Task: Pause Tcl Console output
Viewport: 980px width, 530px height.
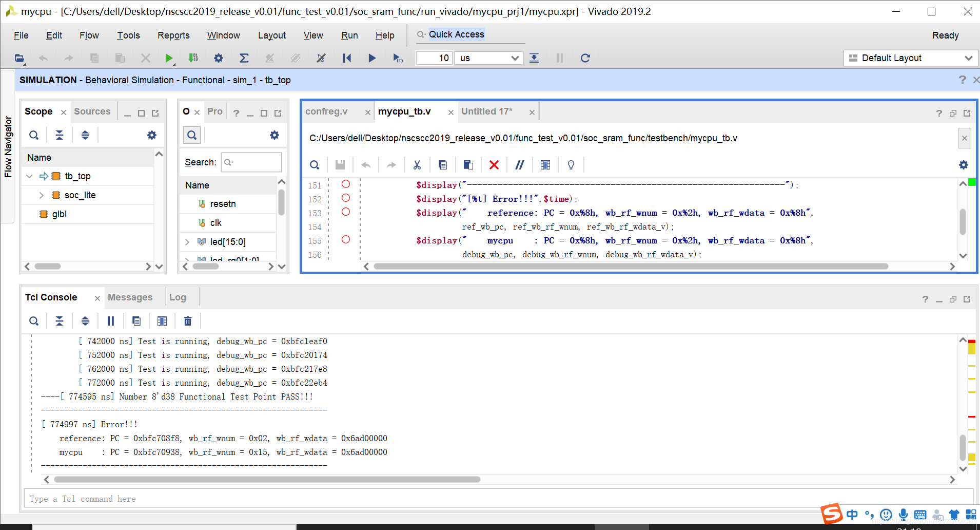Action: (111, 321)
